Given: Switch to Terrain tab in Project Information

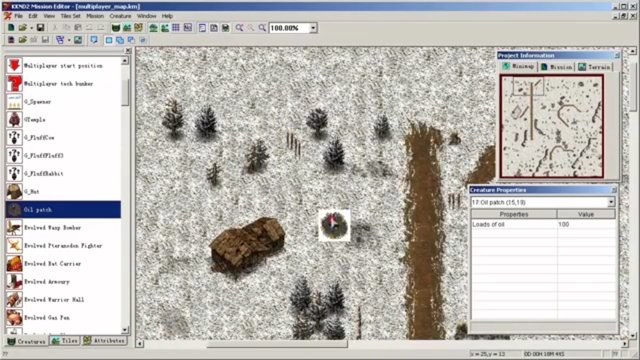Looking at the screenshot, I should (x=595, y=67).
